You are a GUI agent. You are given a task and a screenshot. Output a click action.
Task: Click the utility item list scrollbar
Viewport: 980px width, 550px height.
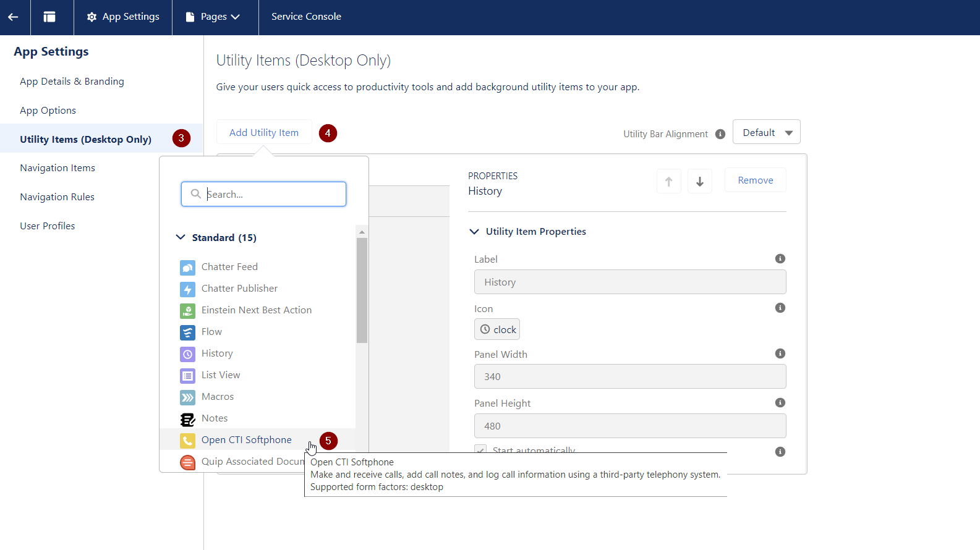coord(362,290)
